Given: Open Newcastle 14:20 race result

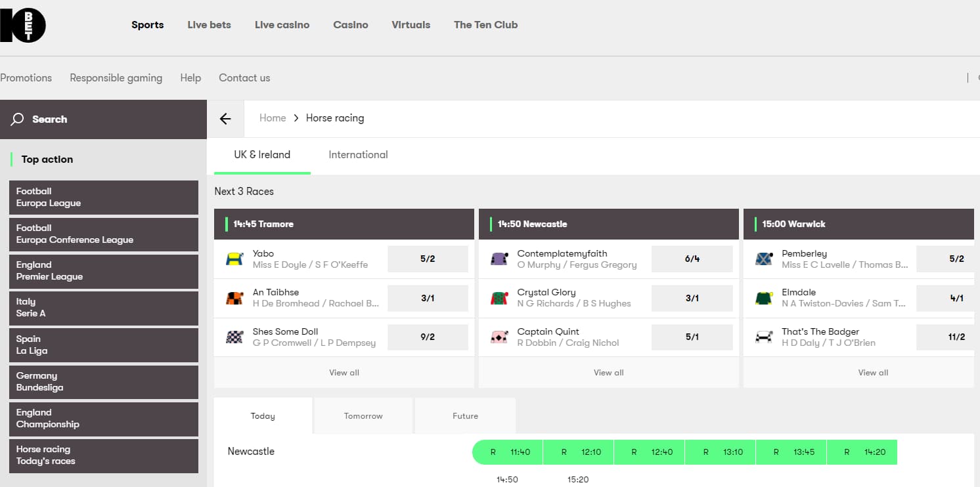Looking at the screenshot, I should point(862,452).
